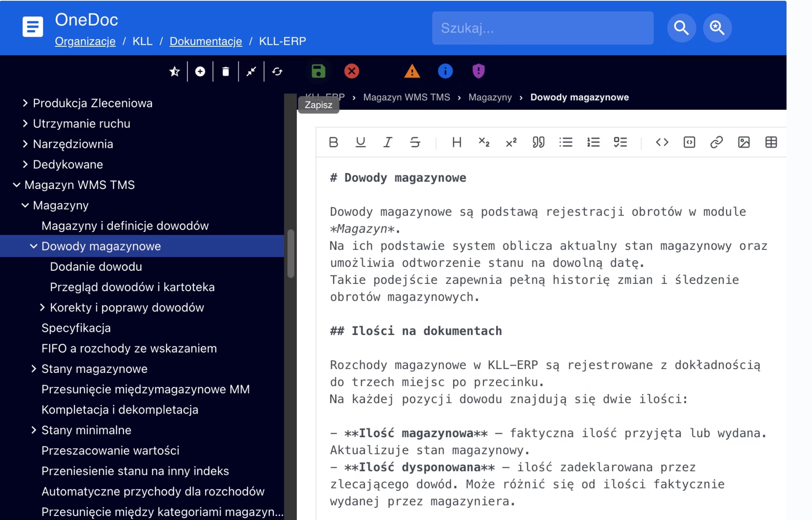Image resolution: width=812 pixels, height=520 pixels.
Task: Click the Dokumentacje breadcrumb link
Action: click(x=206, y=41)
